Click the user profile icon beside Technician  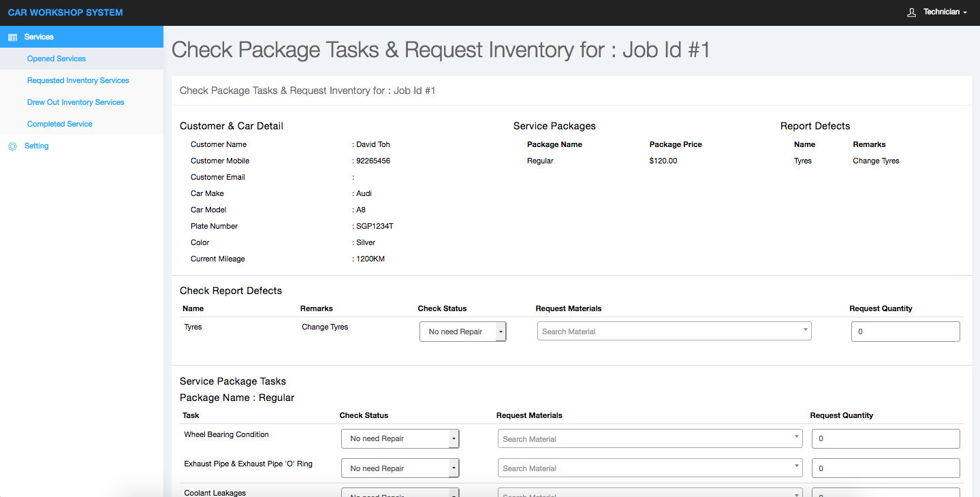[x=912, y=12]
